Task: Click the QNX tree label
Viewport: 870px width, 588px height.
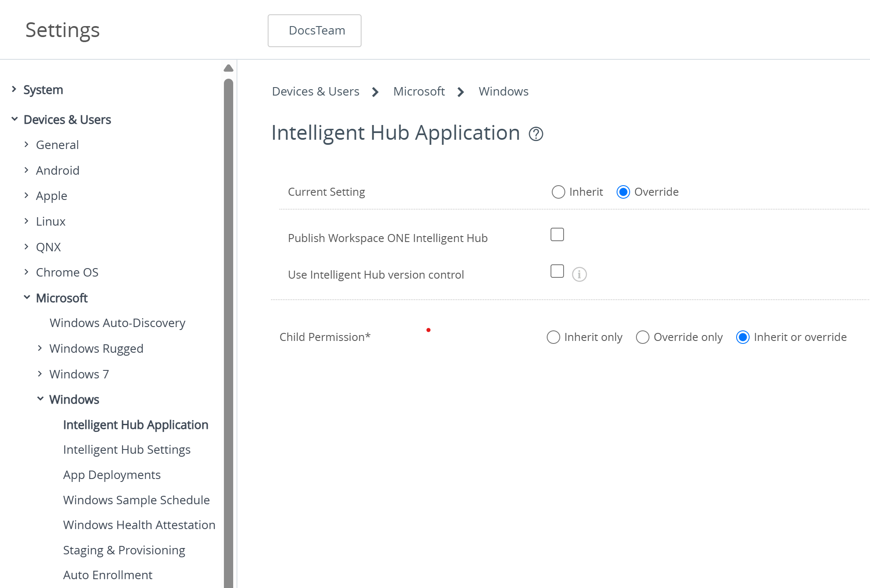Action: click(x=48, y=247)
